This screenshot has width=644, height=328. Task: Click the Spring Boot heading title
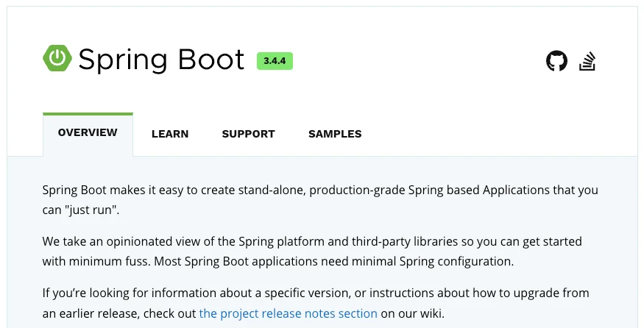pyautogui.click(x=161, y=60)
